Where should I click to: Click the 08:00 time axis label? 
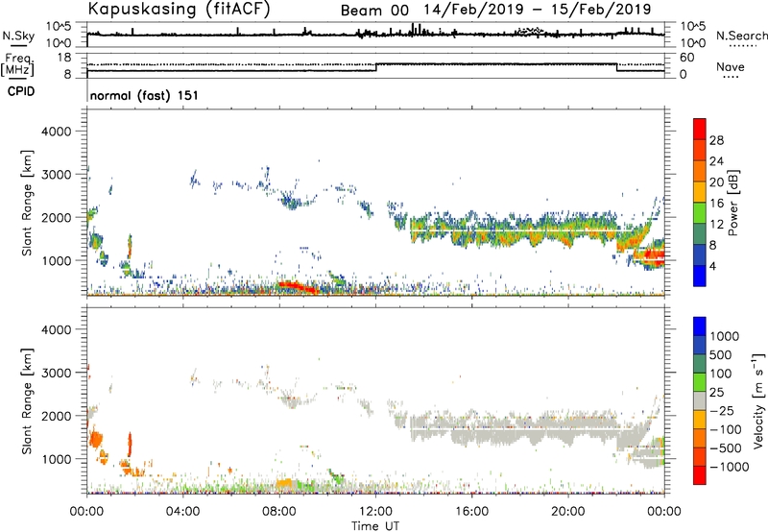point(279,512)
